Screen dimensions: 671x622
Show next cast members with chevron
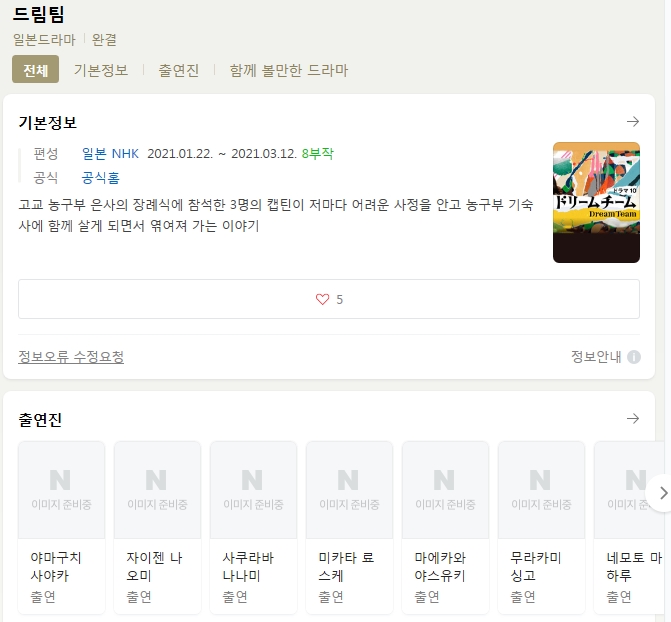[662, 493]
